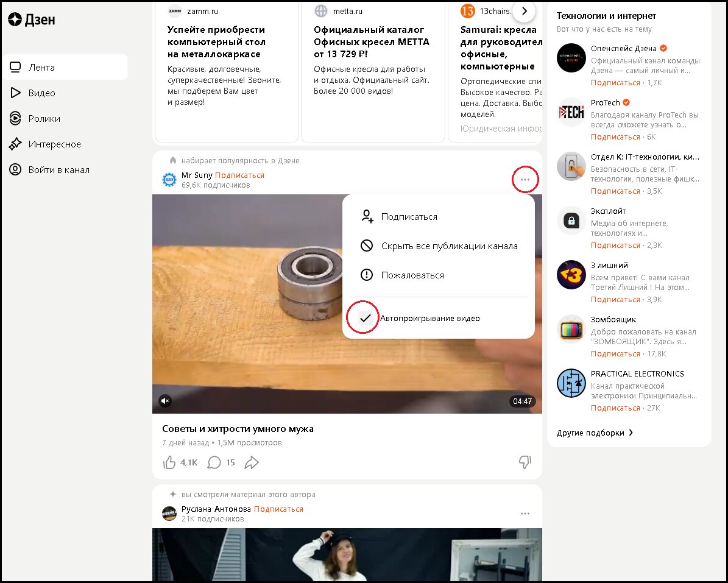Click the 04:47 video duration badge
This screenshot has width=728, height=583.
point(522,401)
